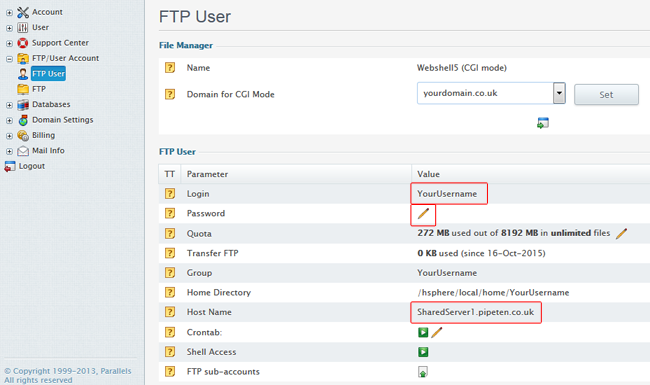Screen dimensions: 650x385
Task: Open help icon for Transfer FTP row
Action: tap(170, 253)
